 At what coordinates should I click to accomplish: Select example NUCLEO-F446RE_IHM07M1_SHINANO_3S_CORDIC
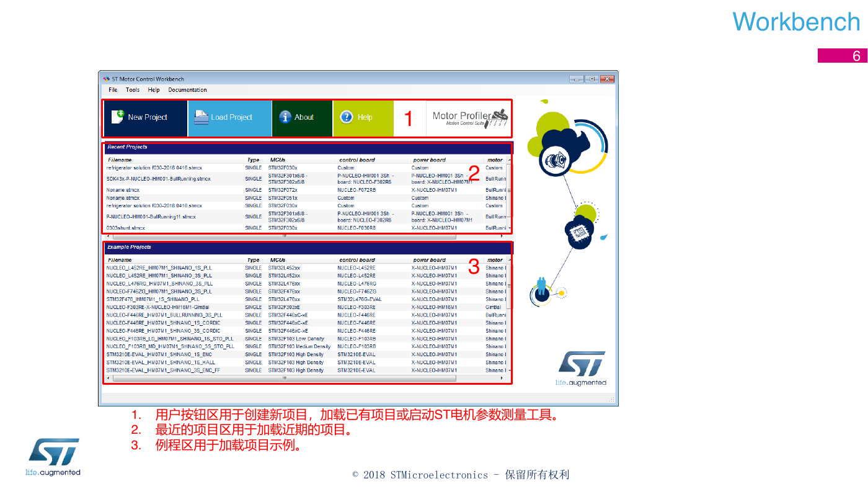pyautogui.click(x=306, y=331)
